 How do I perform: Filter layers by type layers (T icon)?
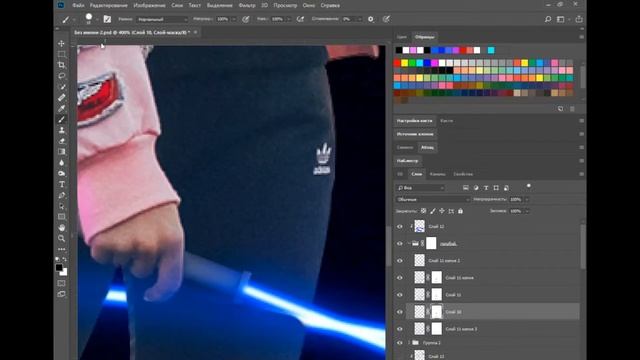(x=486, y=188)
